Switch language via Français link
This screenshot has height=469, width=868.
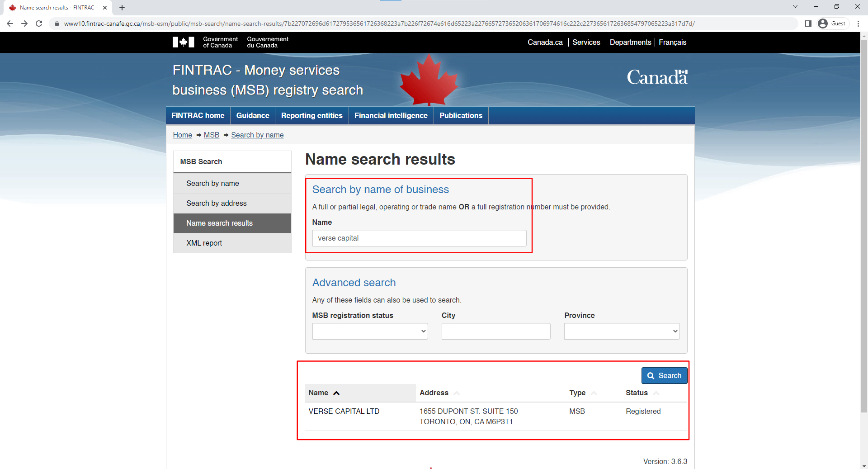point(672,43)
